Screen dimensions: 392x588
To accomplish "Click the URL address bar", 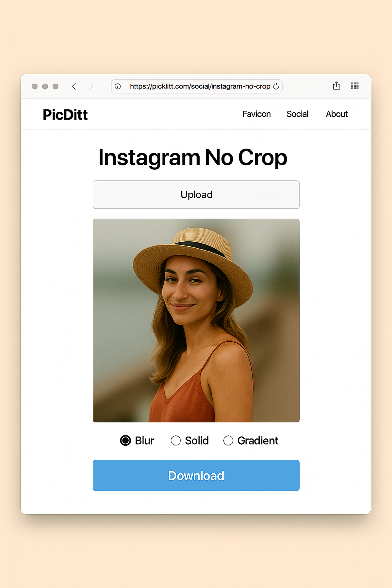I will [200, 86].
